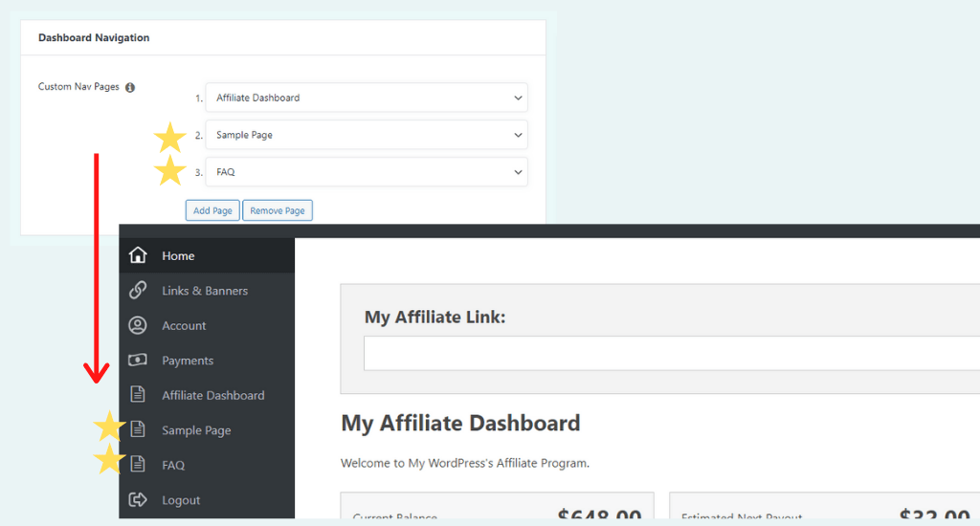Click the My Affiliate Link input field
Image resolution: width=980 pixels, height=526 pixels.
(672, 354)
